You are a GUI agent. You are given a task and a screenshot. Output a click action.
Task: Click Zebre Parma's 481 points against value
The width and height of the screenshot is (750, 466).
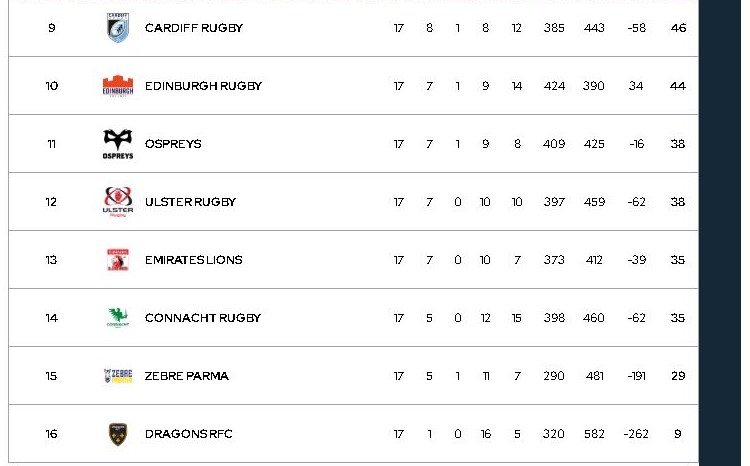click(594, 376)
